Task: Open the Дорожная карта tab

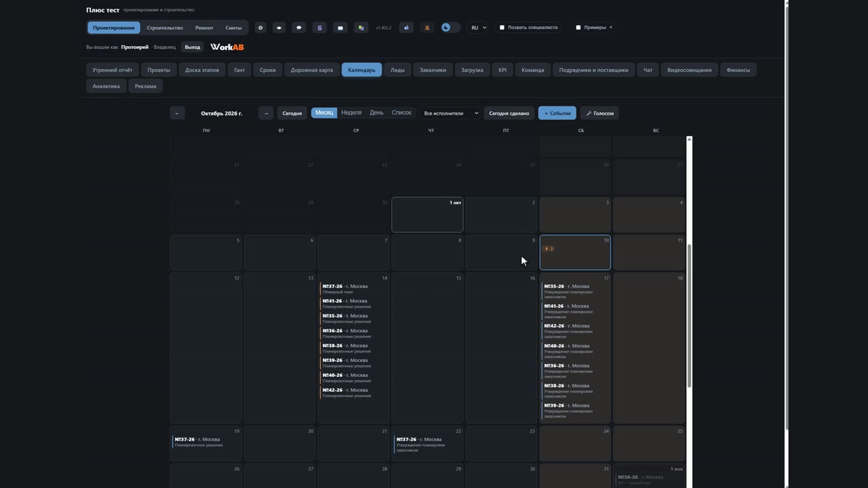Action: (x=312, y=70)
